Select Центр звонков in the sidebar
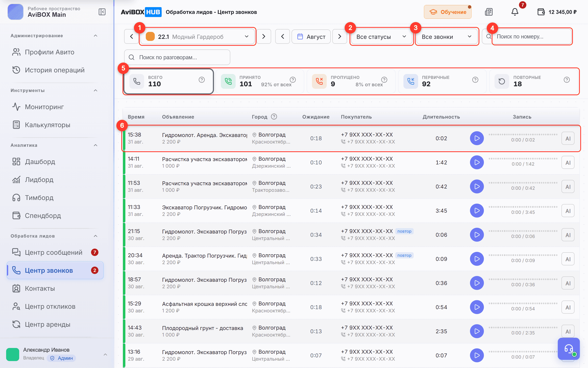 (55, 270)
